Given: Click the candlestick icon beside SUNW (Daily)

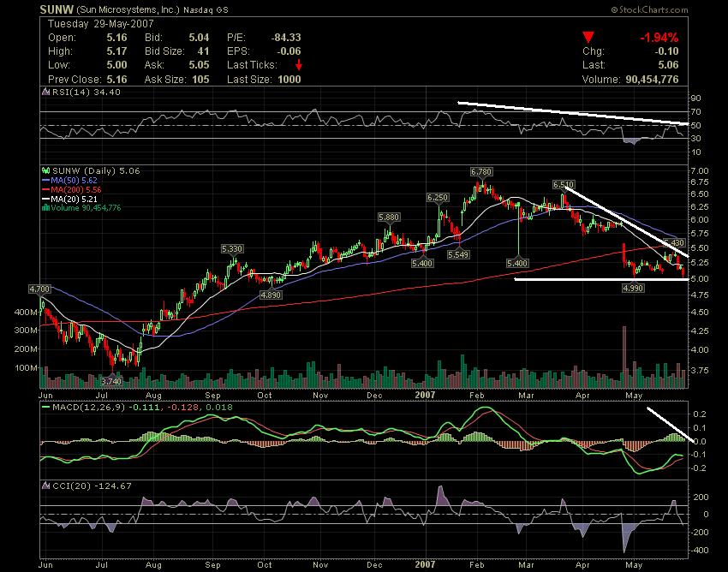Looking at the screenshot, I should click(45, 171).
